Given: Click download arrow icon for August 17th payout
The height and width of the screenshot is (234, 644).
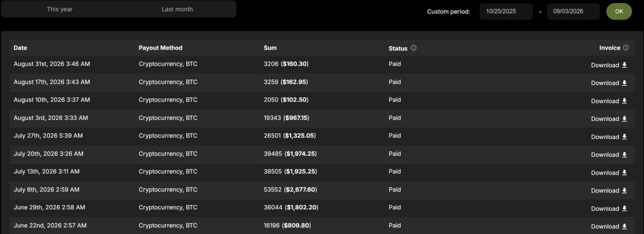Looking at the screenshot, I should [624, 83].
